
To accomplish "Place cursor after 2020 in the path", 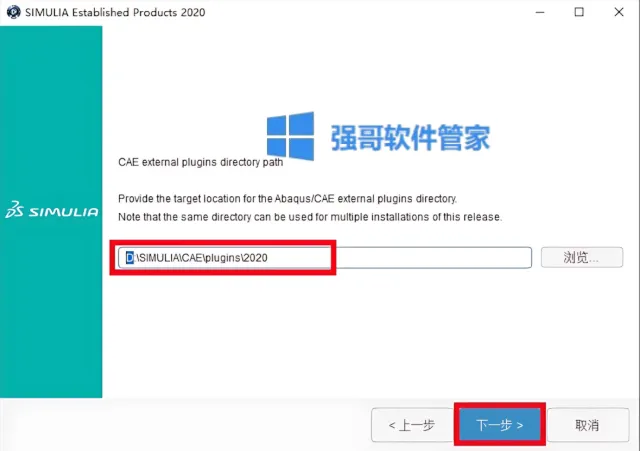I will pyautogui.click(x=268, y=258).
